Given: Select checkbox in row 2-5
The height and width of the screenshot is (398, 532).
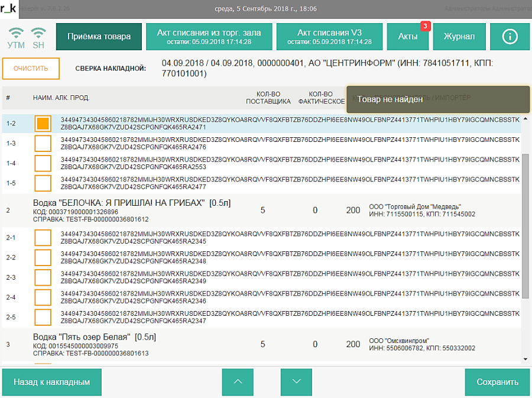Looking at the screenshot, I should coord(43,317).
